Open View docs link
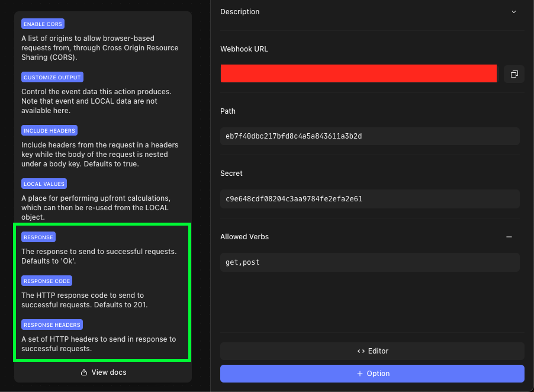The image size is (534, 392). [103, 372]
